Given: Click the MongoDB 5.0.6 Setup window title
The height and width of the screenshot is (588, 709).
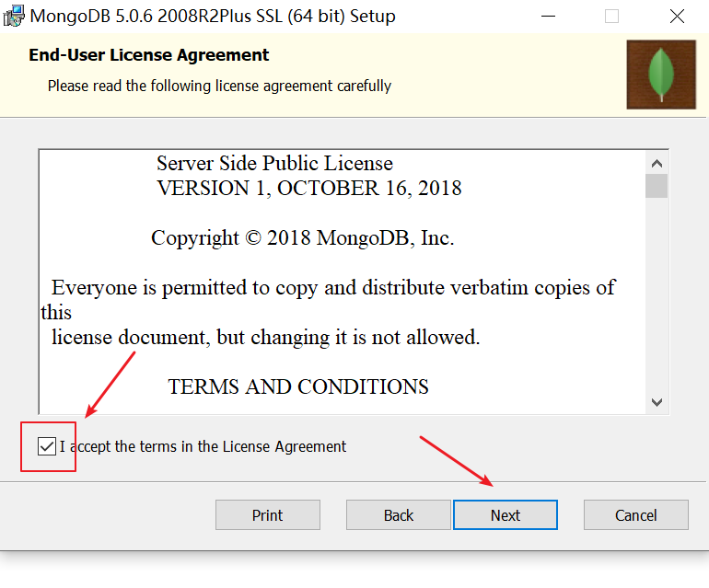Looking at the screenshot, I should 213,17.
